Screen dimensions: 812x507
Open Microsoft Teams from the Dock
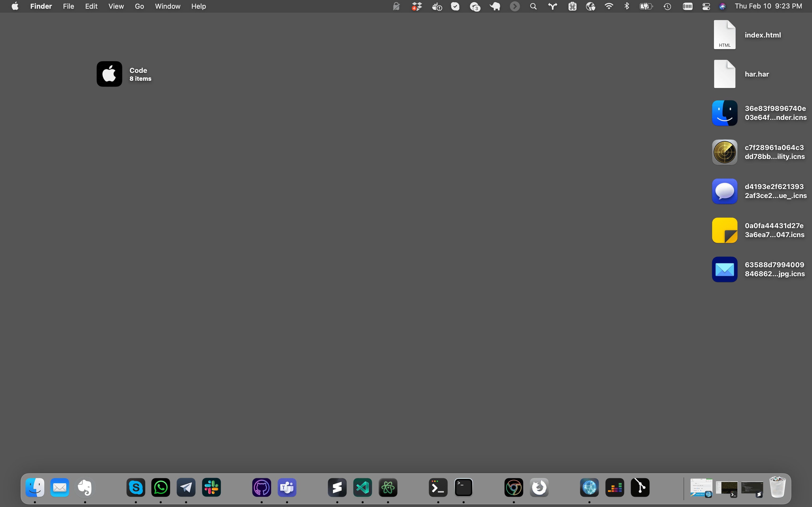[286, 487]
